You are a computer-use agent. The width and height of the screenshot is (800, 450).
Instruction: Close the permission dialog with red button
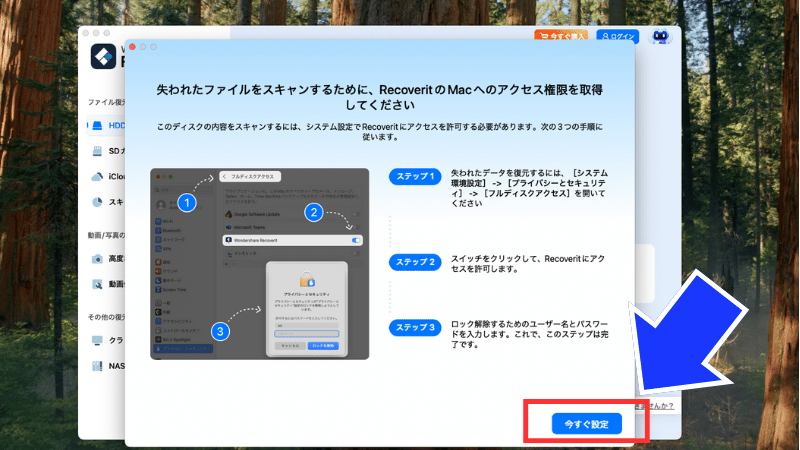(133, 47)
